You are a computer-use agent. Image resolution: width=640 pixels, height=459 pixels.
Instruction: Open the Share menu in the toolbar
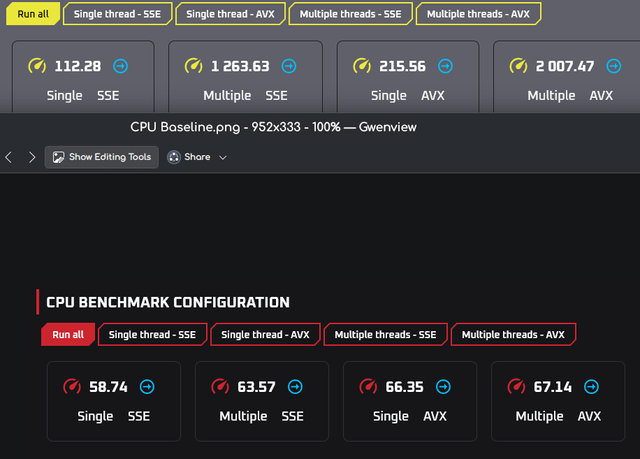[x=189, y=157]
